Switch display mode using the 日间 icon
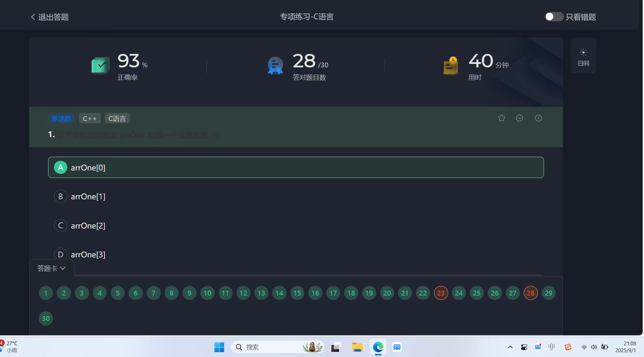644x357 pixels. click(583, 56)
